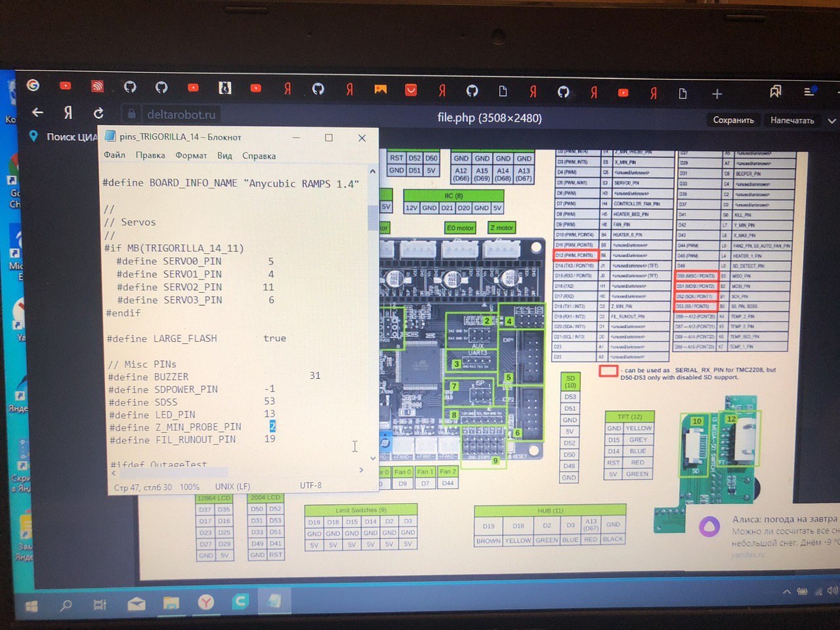Click the BUZZER define line
This screenshot has height=630, width=840.
214,377
